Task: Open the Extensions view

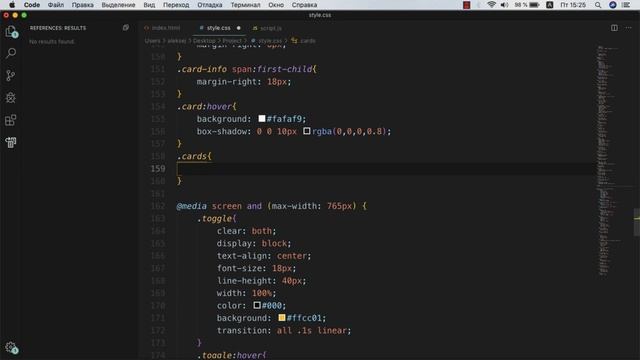Action: [x=11, y=120]
